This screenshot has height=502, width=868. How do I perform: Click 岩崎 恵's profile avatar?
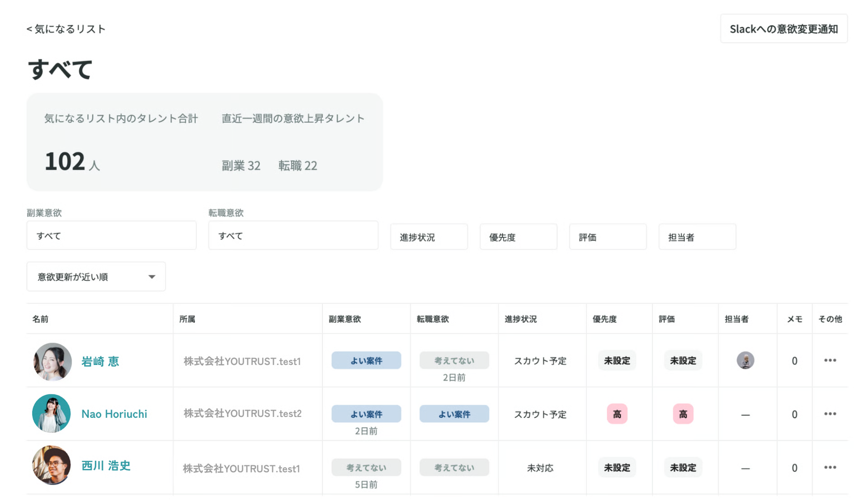(52, 361)
